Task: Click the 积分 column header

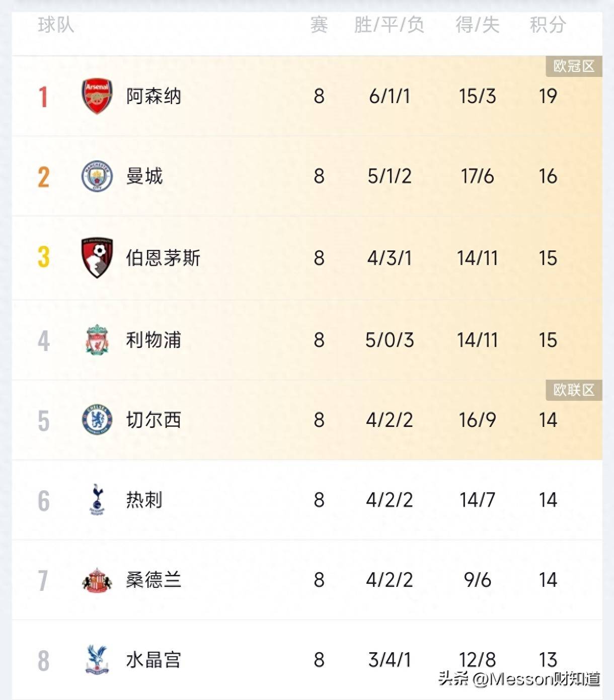Action: (548, 25)
